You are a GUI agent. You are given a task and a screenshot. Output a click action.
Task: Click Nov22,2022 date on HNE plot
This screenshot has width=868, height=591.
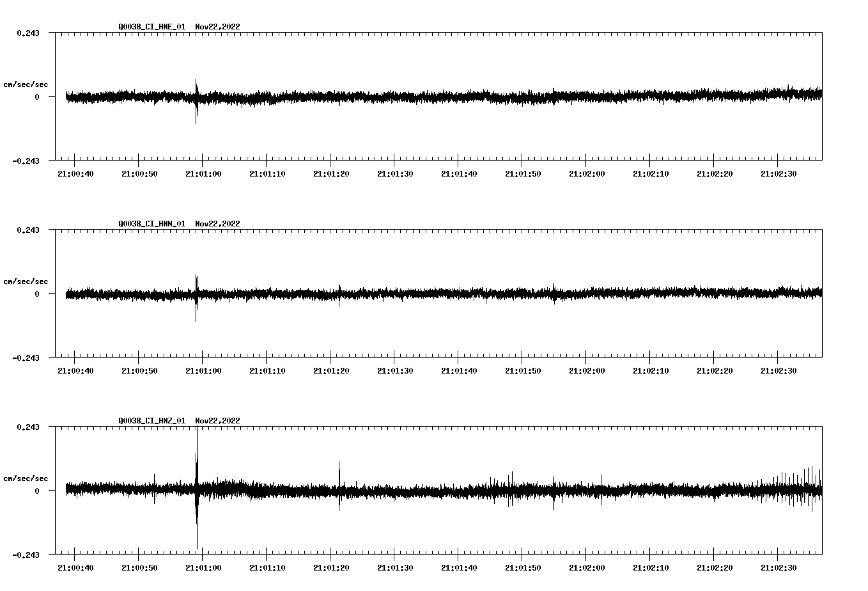click(x=218, y=27)
